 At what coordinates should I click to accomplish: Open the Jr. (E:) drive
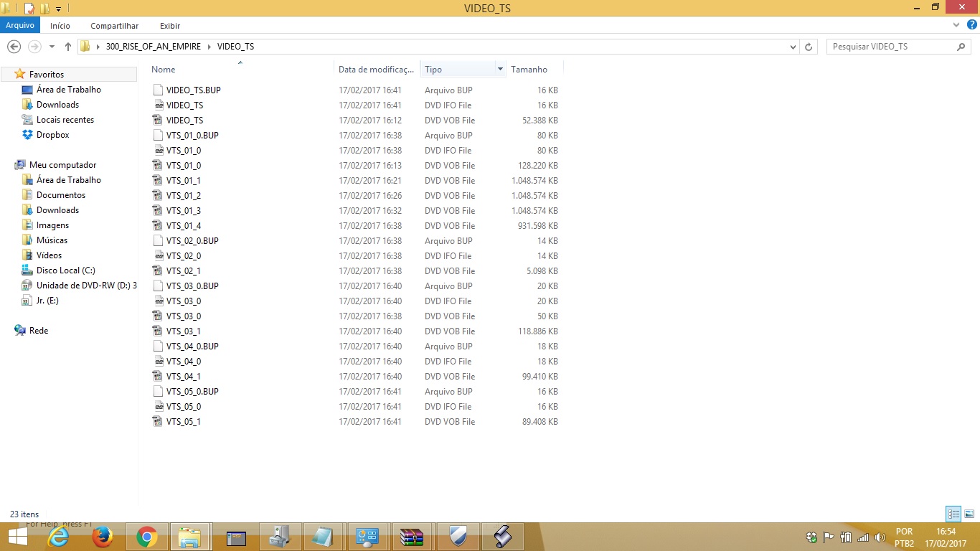coord(47,301)
